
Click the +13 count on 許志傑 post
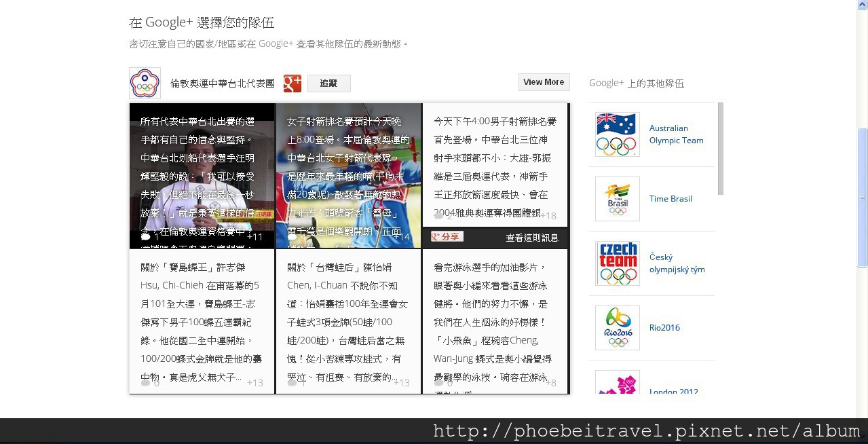point(255,383)
